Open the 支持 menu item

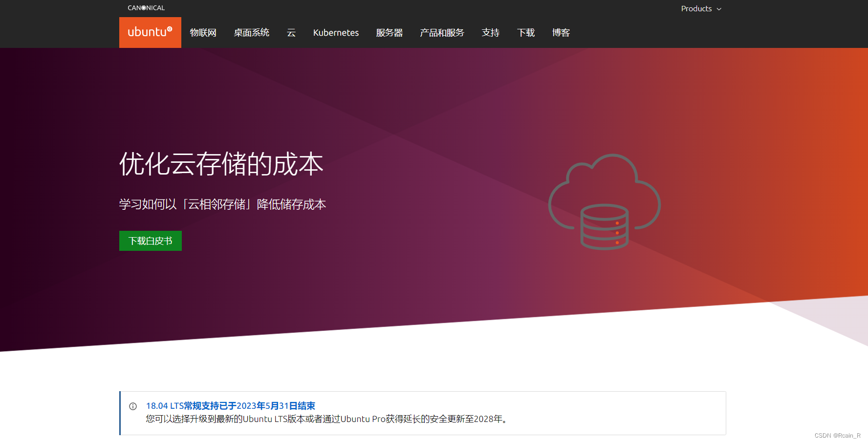pos(490,33)
